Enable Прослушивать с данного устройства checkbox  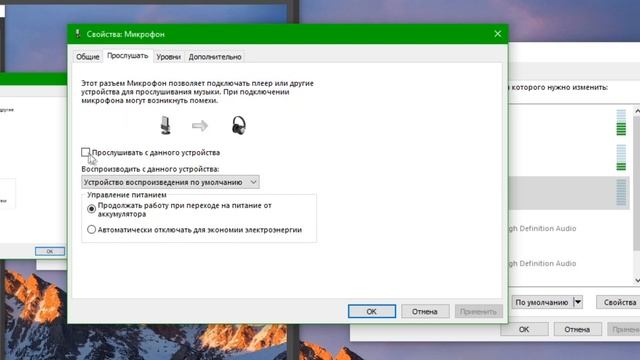[85, 152]
